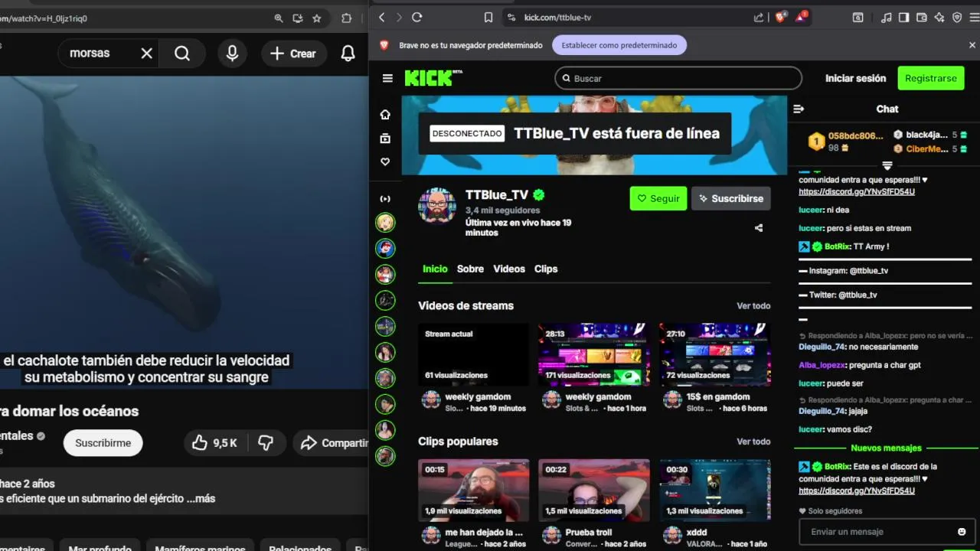Reload the Kick page in Brave
Screen dimensions: 980x551
coord(417,17)
